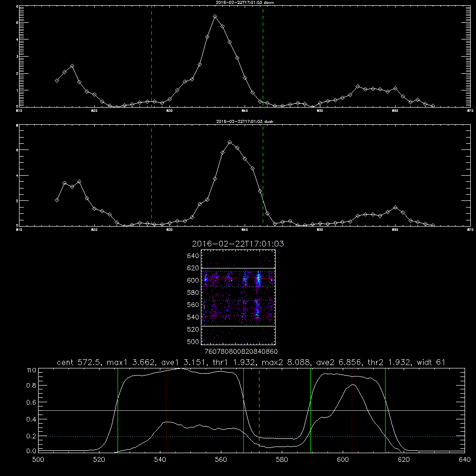Click the left green dashed line in dawn plot
This screenshot has width=476, height=476.
(151, 56)
